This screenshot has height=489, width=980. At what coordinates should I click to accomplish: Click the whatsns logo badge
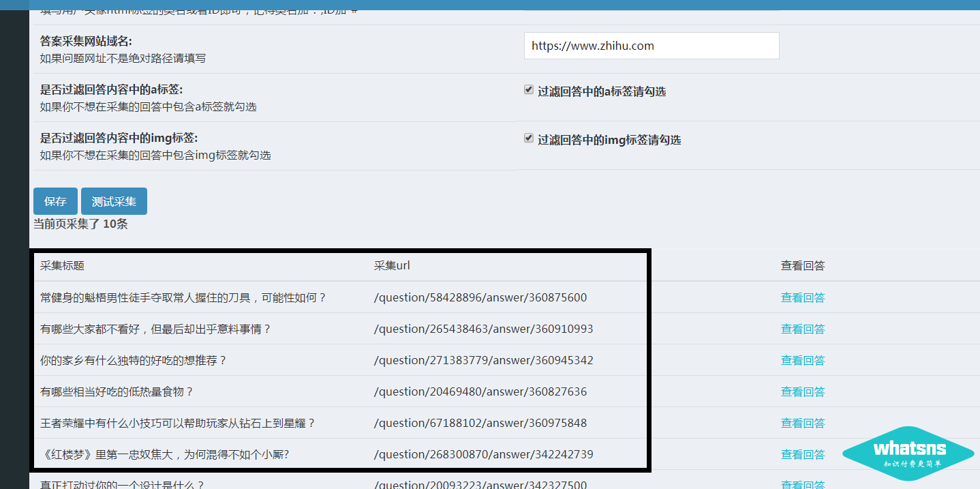click(908, 453)
